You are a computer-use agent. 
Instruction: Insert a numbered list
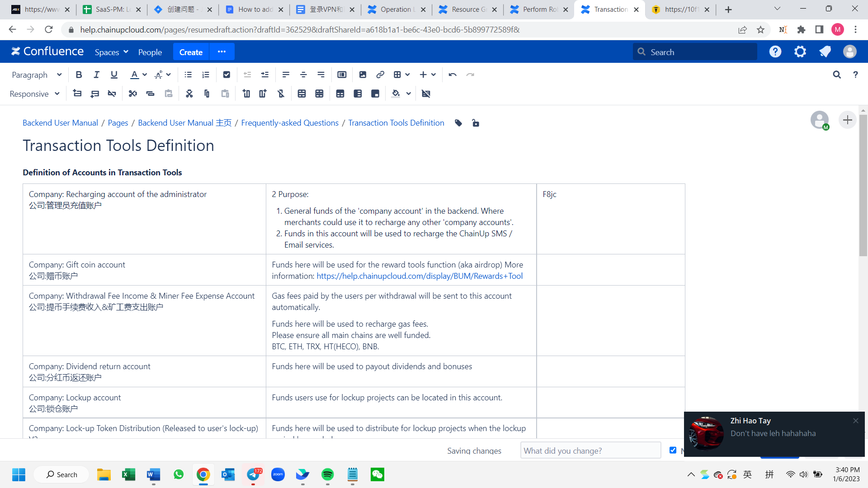pyautogui.click(x=206, y=75)
